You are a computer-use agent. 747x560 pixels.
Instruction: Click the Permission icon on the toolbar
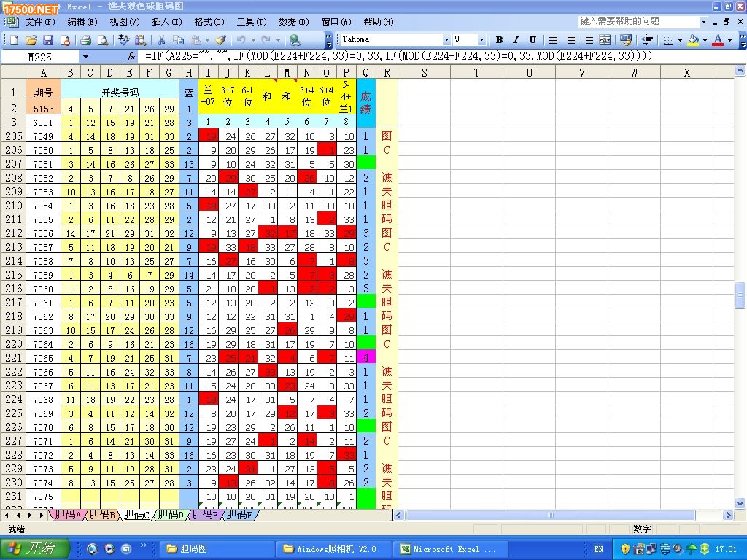click(x=65, y=40)
